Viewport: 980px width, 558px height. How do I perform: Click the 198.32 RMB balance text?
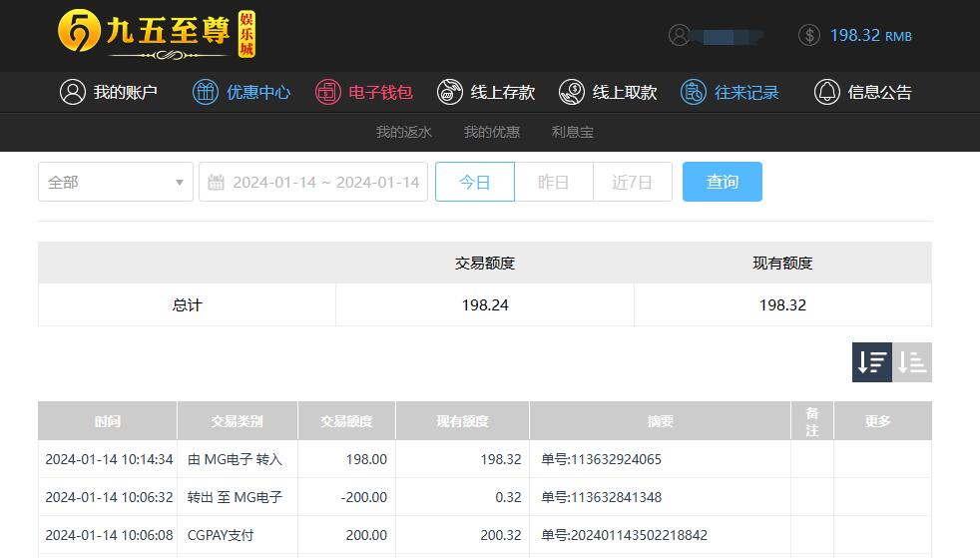(870, 36)
